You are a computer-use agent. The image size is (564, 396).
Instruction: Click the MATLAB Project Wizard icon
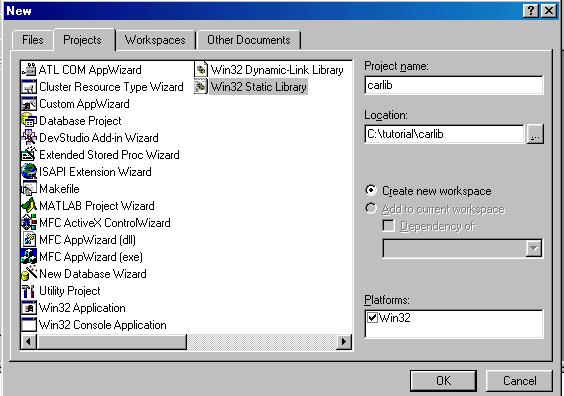(x=29, y=205)
